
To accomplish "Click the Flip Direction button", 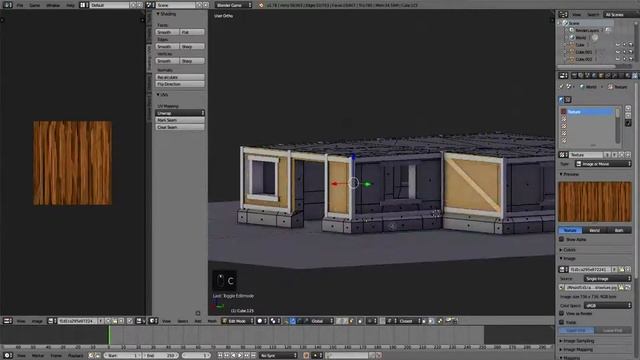I will point(180,84).
